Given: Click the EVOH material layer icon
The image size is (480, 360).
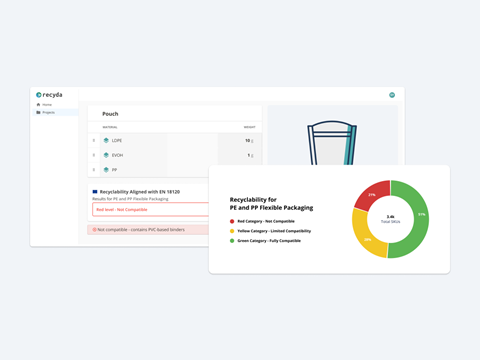Looking at the screenshot, I should [x=106, y=155].
